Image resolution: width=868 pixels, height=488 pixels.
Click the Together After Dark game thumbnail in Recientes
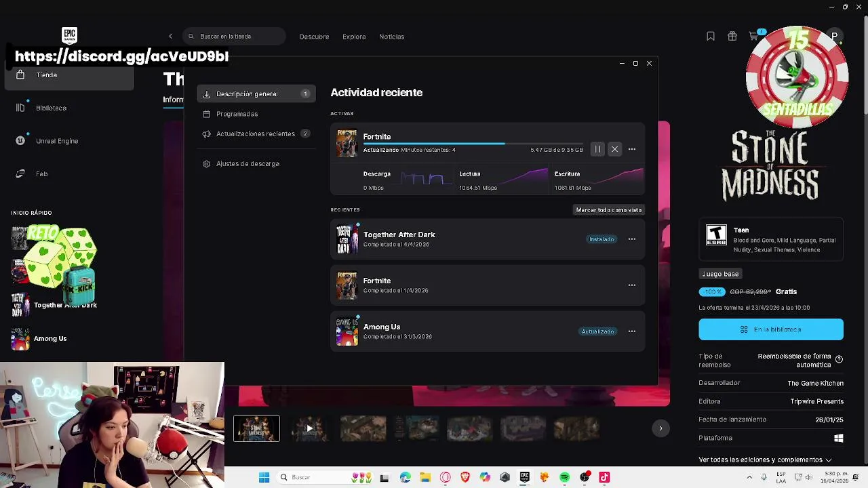coord(347,239)
